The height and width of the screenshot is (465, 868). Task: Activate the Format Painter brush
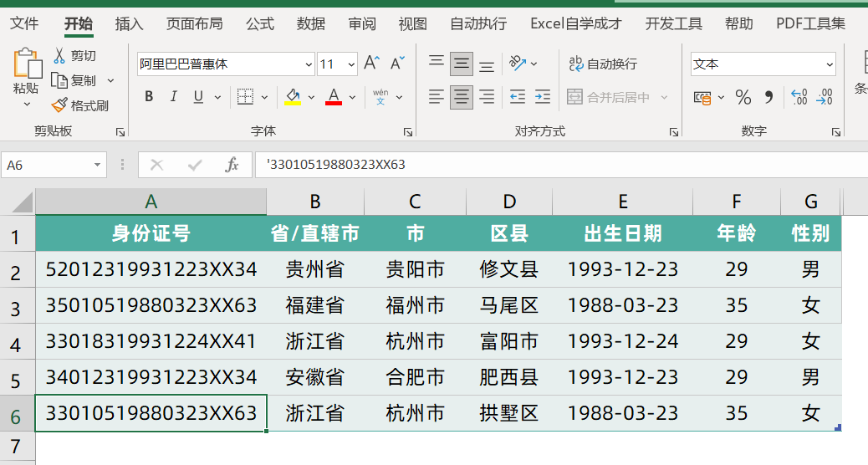[59, 105]
